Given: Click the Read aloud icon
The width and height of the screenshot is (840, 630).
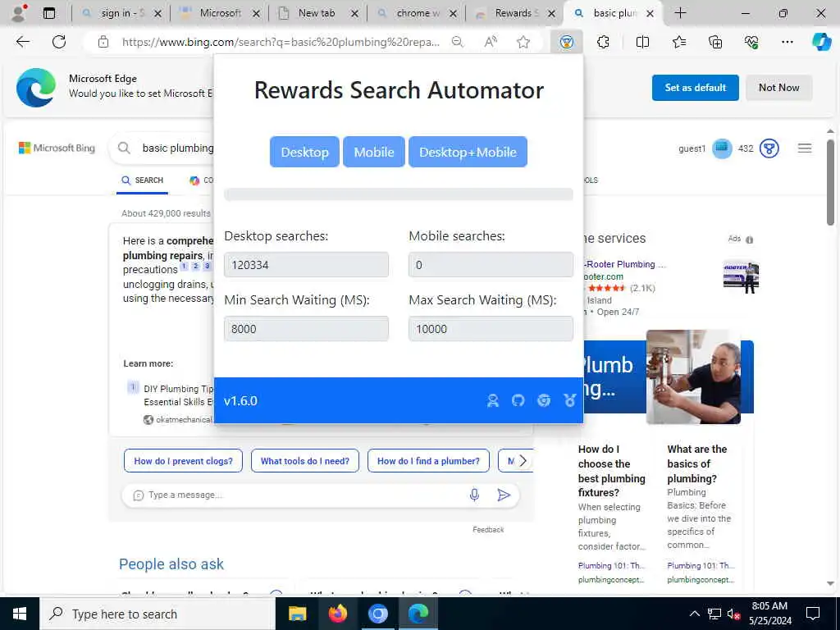Looking at the screenshot, I should (x=491, y=42).
